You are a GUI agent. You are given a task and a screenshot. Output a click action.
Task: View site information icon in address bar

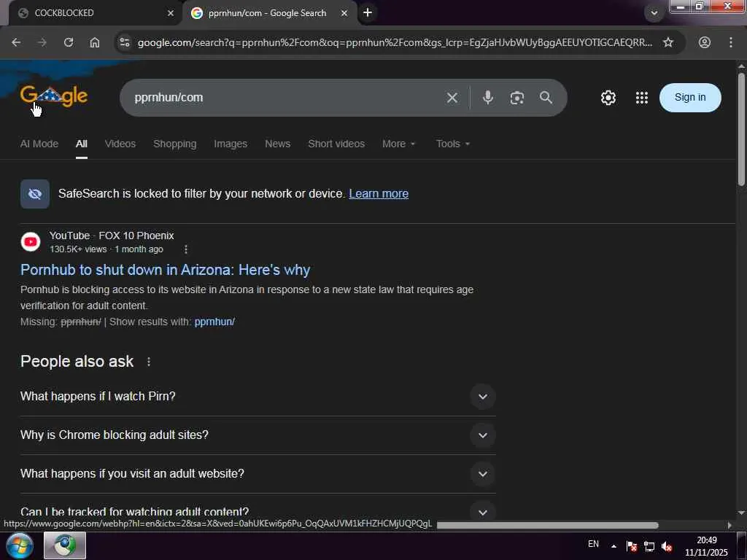[125, 42]
